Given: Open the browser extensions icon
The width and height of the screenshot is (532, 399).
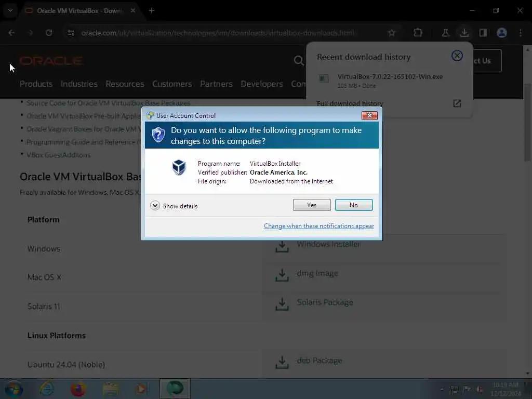Looking at the screenshot, I should [x=418, y=33].
